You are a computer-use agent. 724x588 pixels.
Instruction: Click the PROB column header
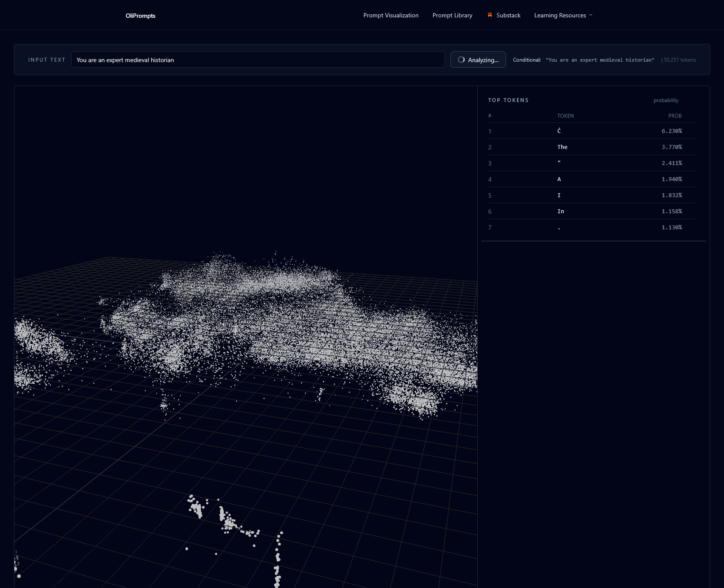pyautogui.click(x=674, y=116)
